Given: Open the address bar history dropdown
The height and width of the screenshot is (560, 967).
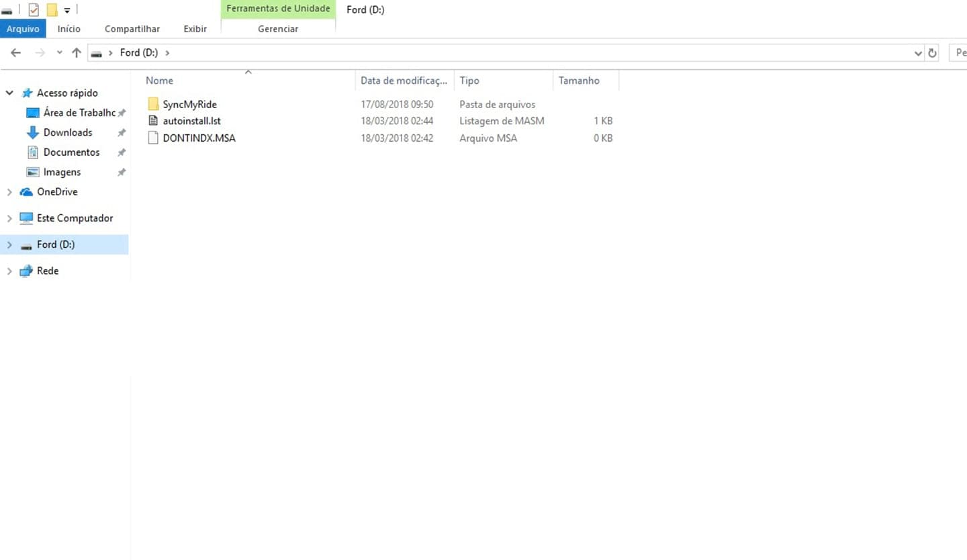Looking at the screenshot, I should tap(918, 53).
